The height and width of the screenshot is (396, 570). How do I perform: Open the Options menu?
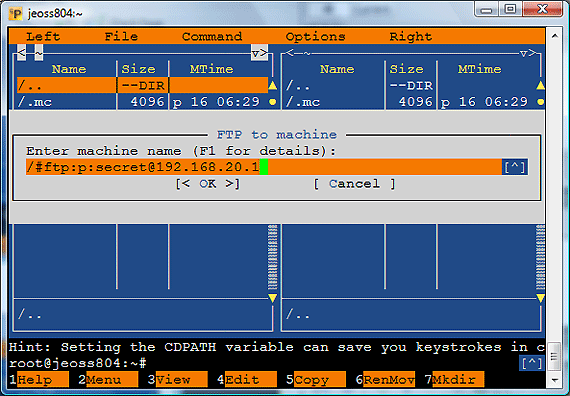point(315,36)
